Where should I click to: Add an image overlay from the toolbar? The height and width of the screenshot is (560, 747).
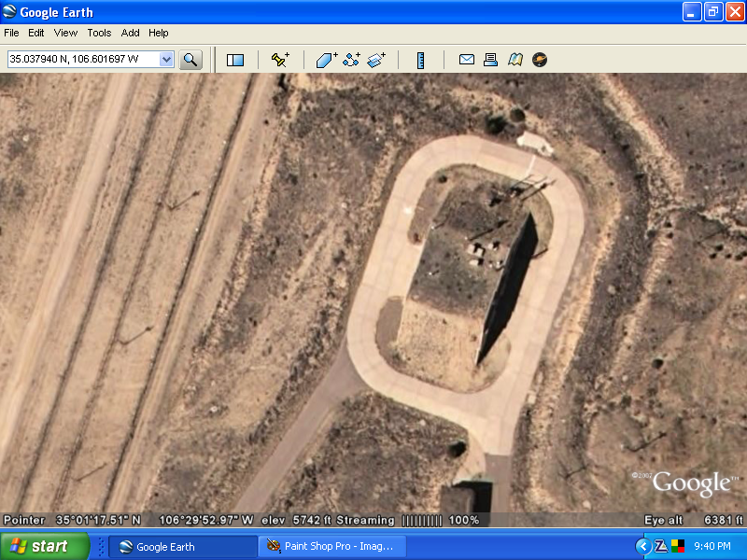(x=376, y=60)
